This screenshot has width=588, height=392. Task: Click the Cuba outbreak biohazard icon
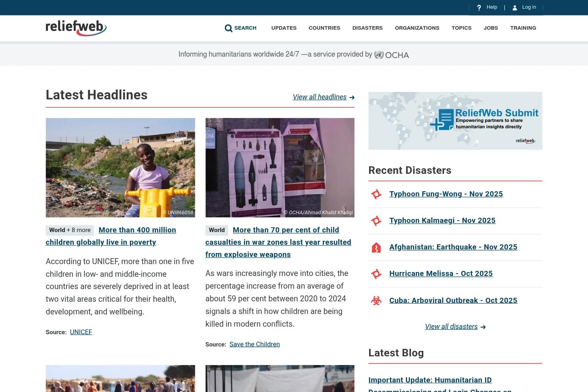(x=376, y=301)
